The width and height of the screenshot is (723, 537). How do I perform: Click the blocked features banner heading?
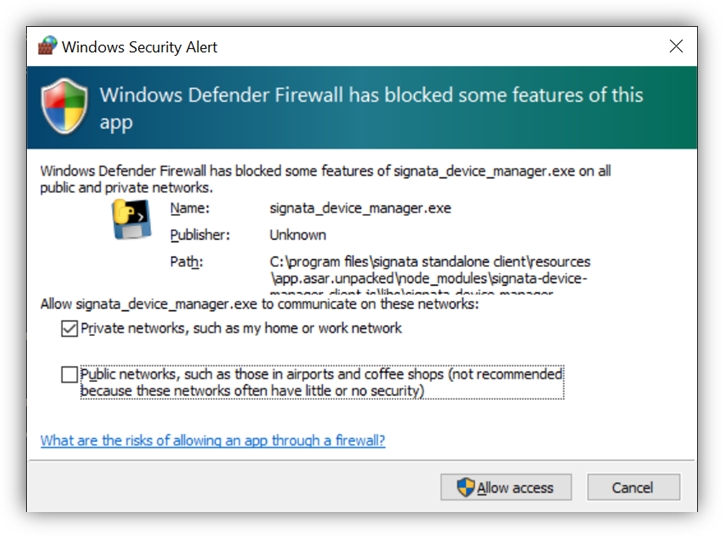(370, 108)
